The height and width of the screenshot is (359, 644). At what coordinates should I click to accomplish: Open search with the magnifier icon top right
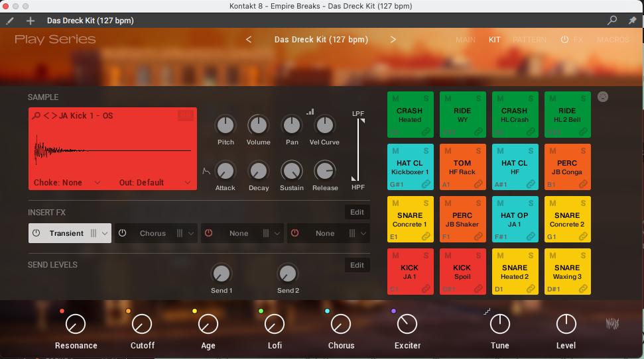click(612, 20)
